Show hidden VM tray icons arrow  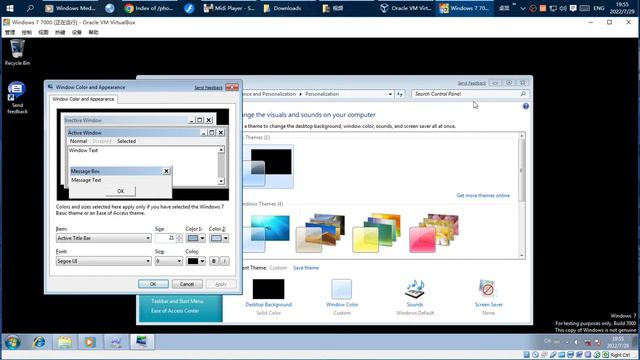(567, 342)
